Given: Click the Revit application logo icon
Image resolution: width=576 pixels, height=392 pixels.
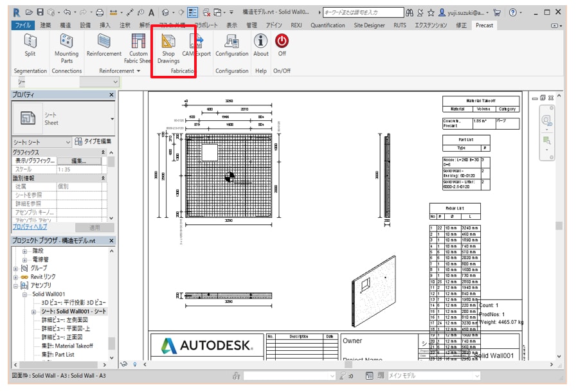Looking at the screenshot, I should (16, 12).
